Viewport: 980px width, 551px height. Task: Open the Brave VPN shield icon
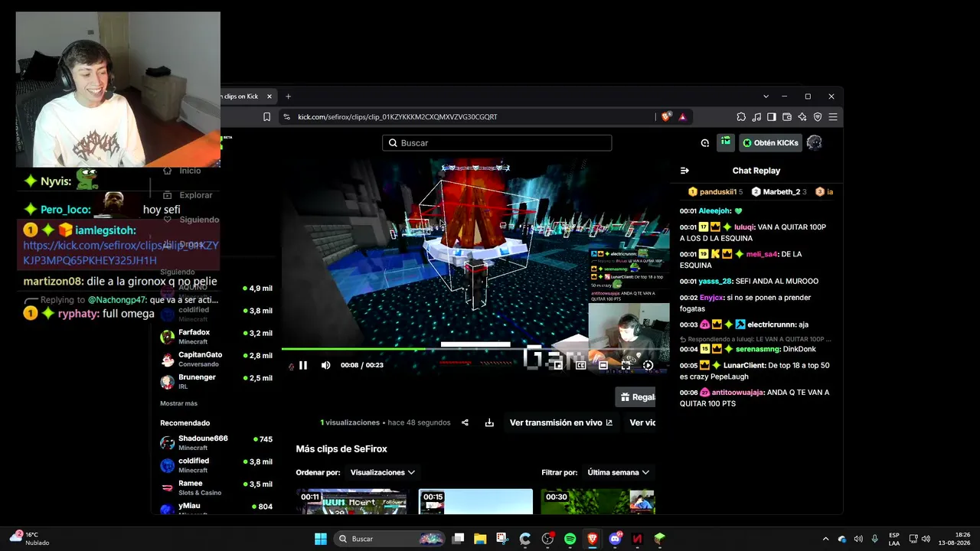818,117
